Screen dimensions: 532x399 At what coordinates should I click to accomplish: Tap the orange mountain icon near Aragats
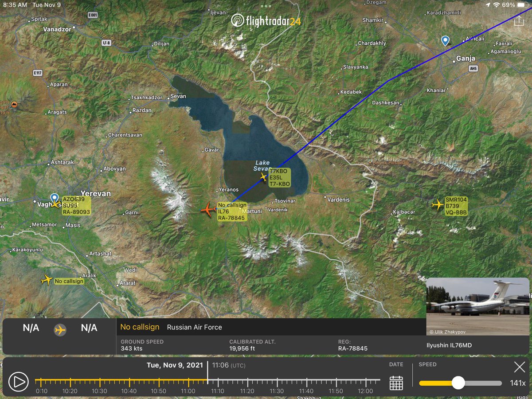14,105
